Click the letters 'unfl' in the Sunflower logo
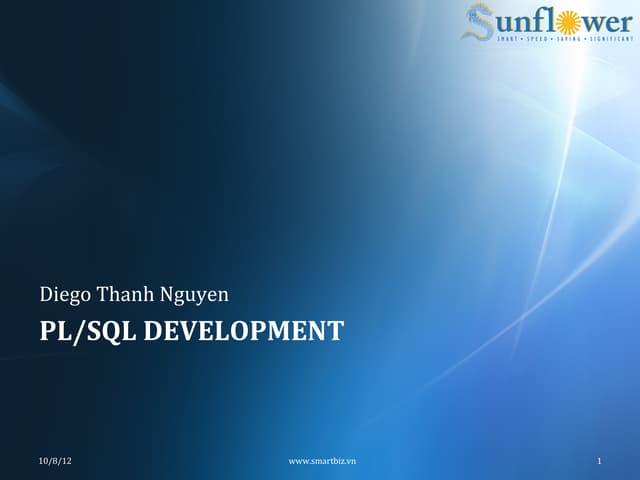The image size is (640, 480). [527, 22]
